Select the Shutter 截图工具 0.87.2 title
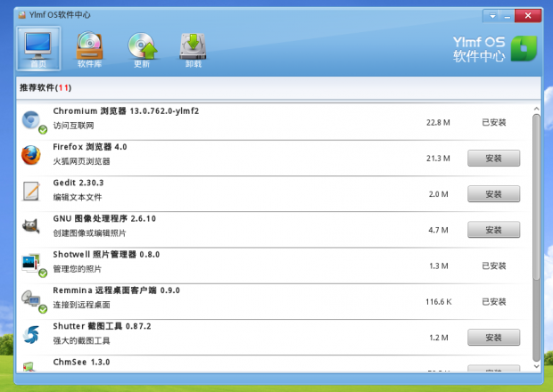 click(x=102, y=326)
